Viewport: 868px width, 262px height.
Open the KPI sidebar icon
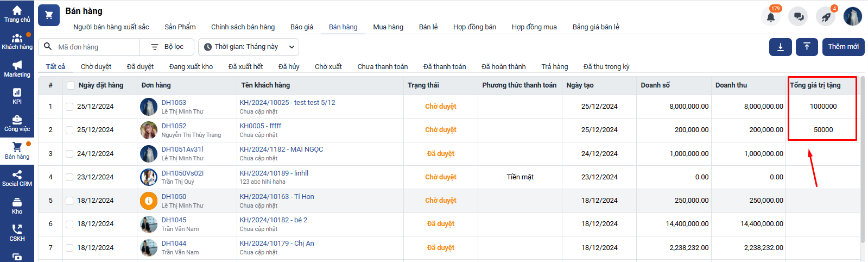click(17, 96)
